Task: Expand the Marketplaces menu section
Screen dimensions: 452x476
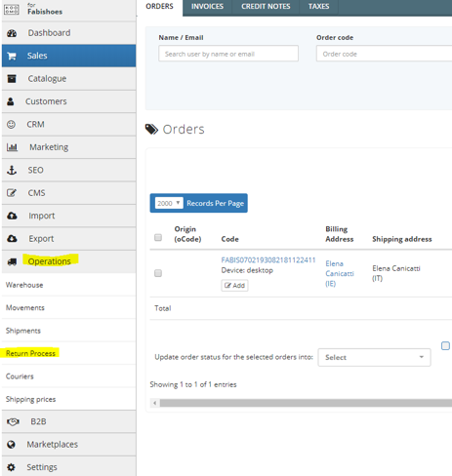Action: (x=68, y=445)
